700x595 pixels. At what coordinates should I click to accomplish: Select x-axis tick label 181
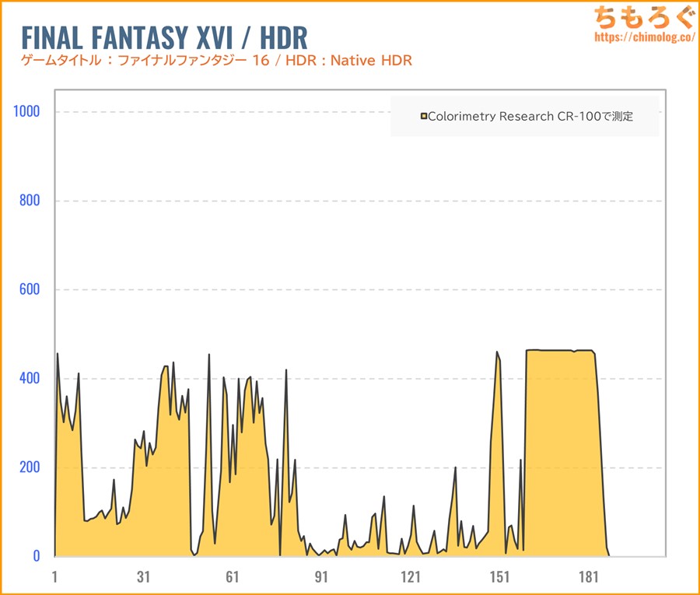(x=589, y=577)
